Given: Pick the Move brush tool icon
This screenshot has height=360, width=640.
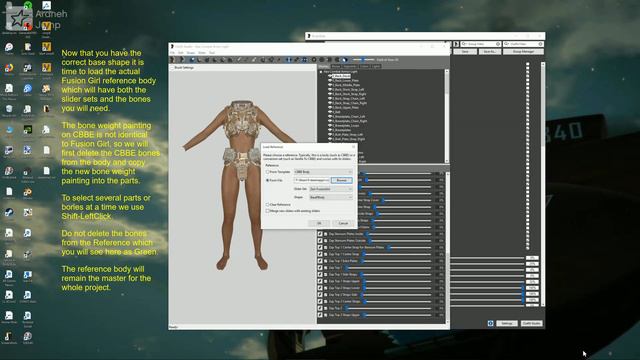Looking at the screenshot, I should point(222,60).
